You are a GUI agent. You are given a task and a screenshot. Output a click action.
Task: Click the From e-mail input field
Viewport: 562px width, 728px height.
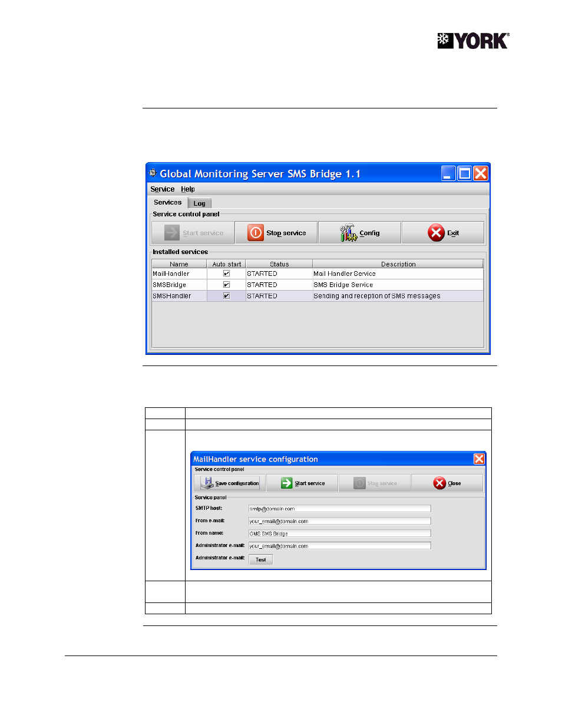[x=340, y=521]
